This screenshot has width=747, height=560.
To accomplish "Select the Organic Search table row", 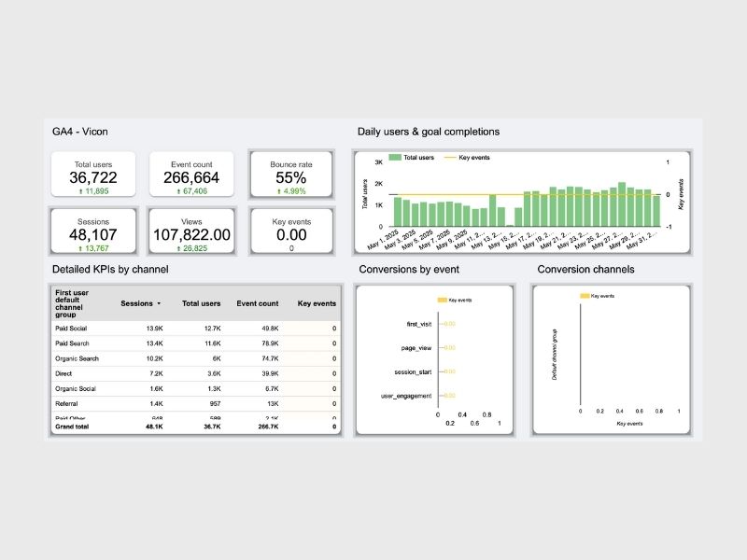I will 196,358.
